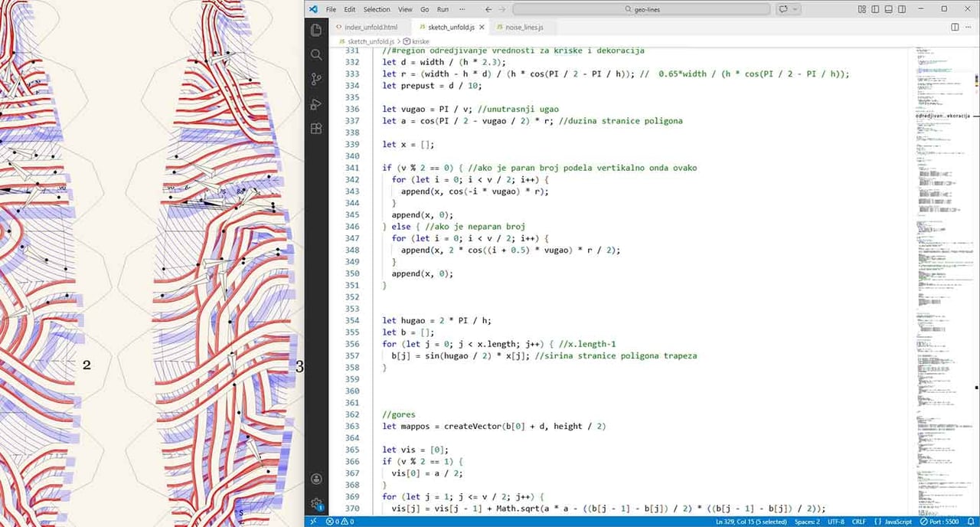Screen dimensions: 980x527
Task: Open the Edit menu
Action: tap(349, 9)
